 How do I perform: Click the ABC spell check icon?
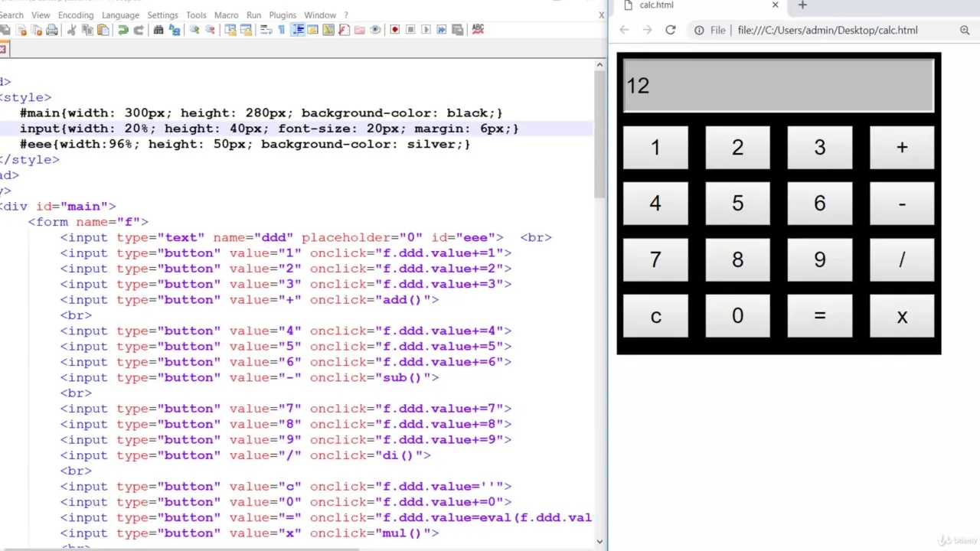coord(478,29)
